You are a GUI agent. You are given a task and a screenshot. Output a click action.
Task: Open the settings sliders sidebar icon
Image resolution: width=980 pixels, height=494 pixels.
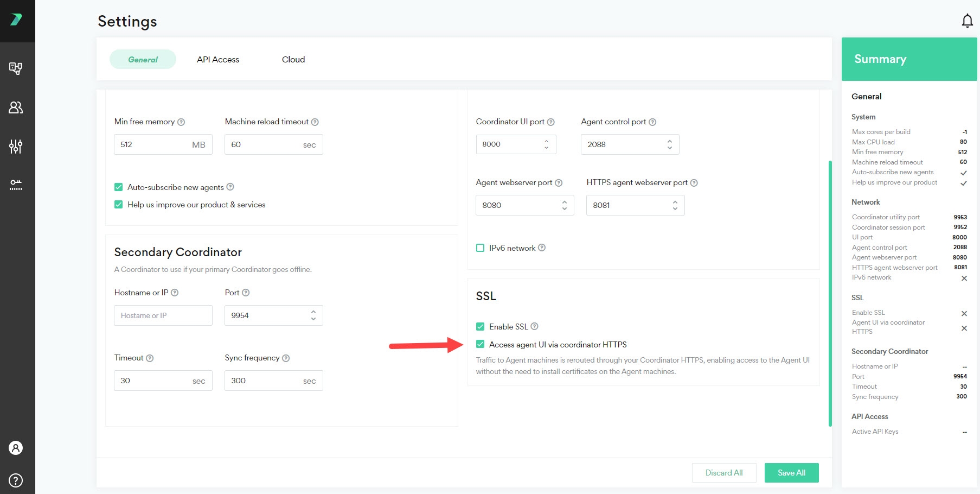coord(16,146)
